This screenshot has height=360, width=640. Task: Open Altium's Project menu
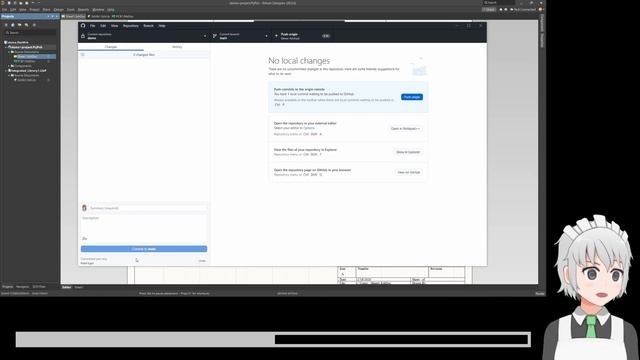tap(34, 9)
